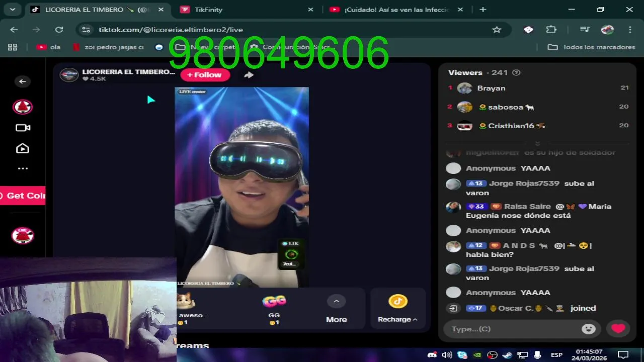The height and width of the screenshot is (362, 644).
Task: Open Chrome profile avatar
Action: (607, 30)
